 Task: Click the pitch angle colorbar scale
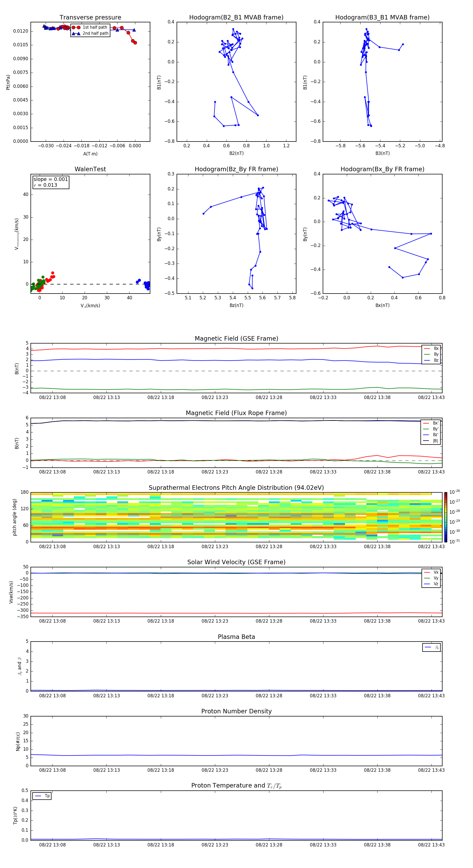[446, 517]
